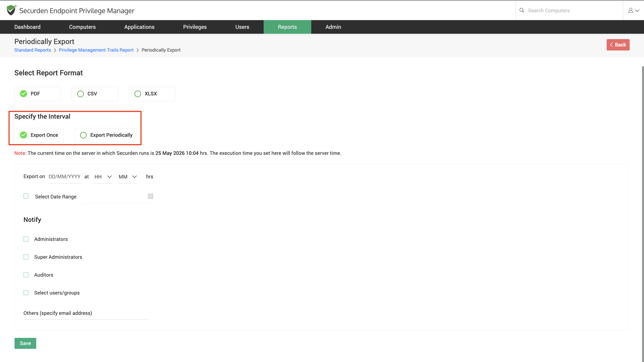The width and height of the screenshot is (644, 362).
Task: Click the green Save button
Action: [25, 343]
